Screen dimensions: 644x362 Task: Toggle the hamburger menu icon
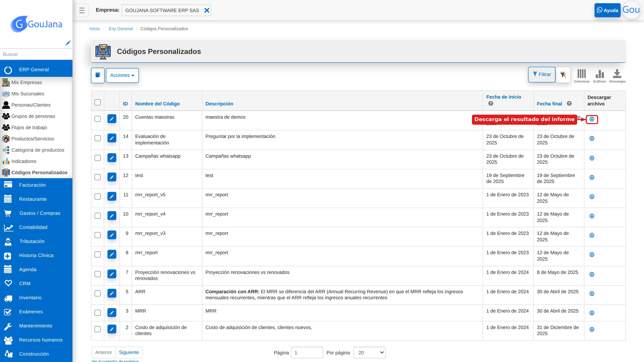pos(82,10)
